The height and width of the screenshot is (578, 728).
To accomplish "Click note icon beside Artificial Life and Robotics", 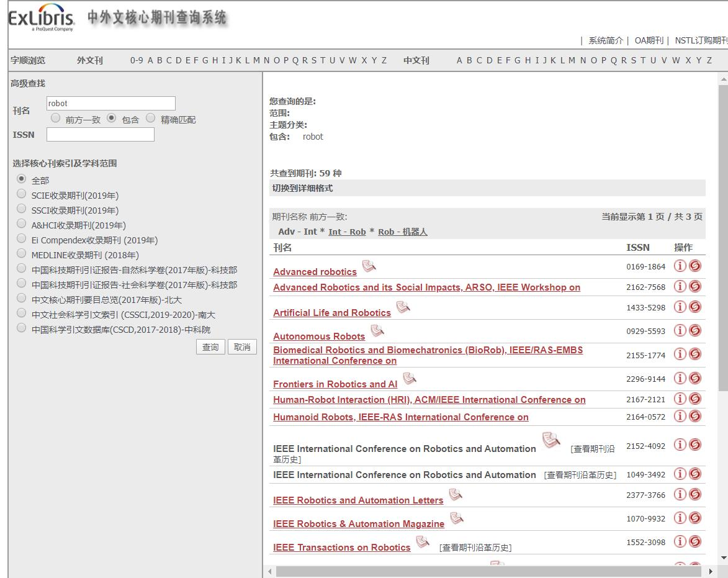I will coord(403,307).
